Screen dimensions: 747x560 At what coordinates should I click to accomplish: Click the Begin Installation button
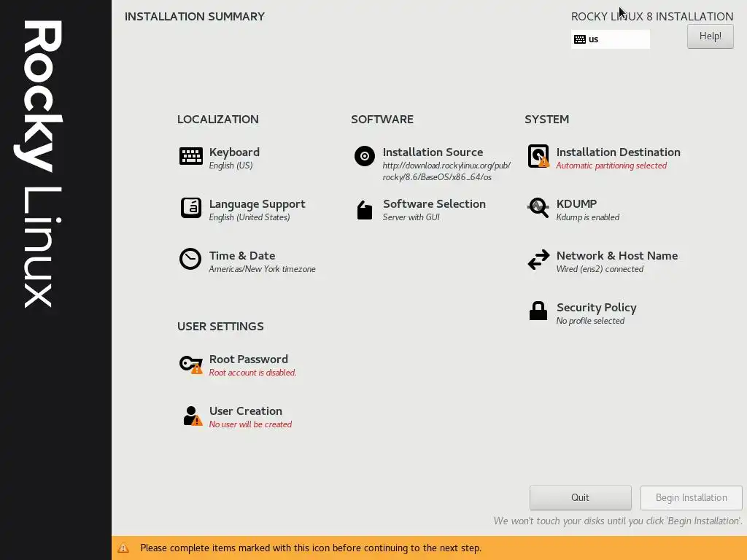coord(692,497)
